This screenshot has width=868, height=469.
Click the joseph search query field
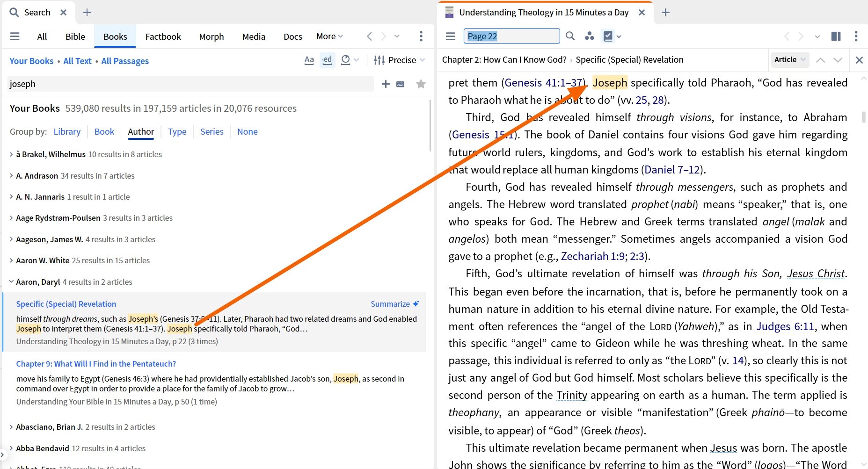point(190,84)
